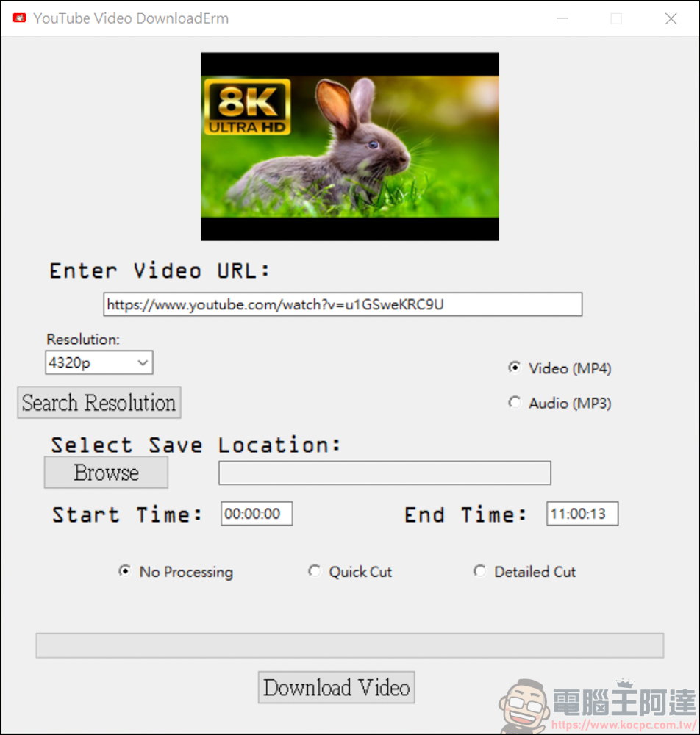
Task: Click the 8K rabbit video thumbnail
Action: [350, 147]
